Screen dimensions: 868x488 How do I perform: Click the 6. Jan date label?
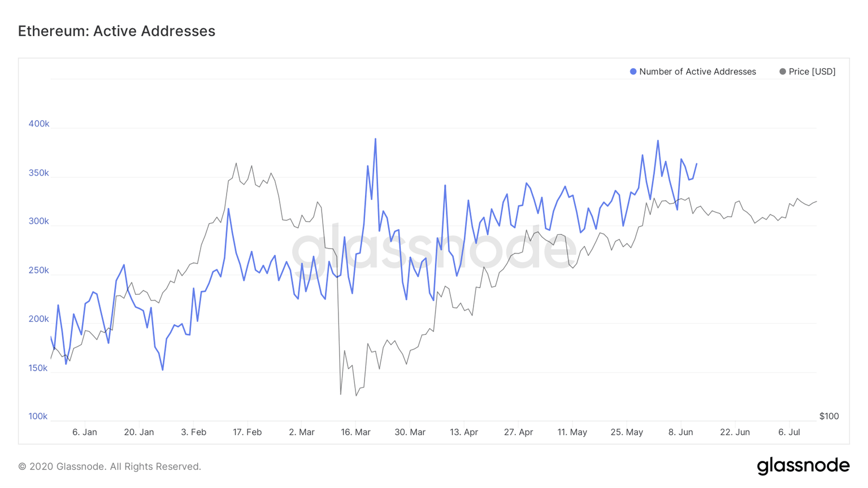click(x=85, y=432)
